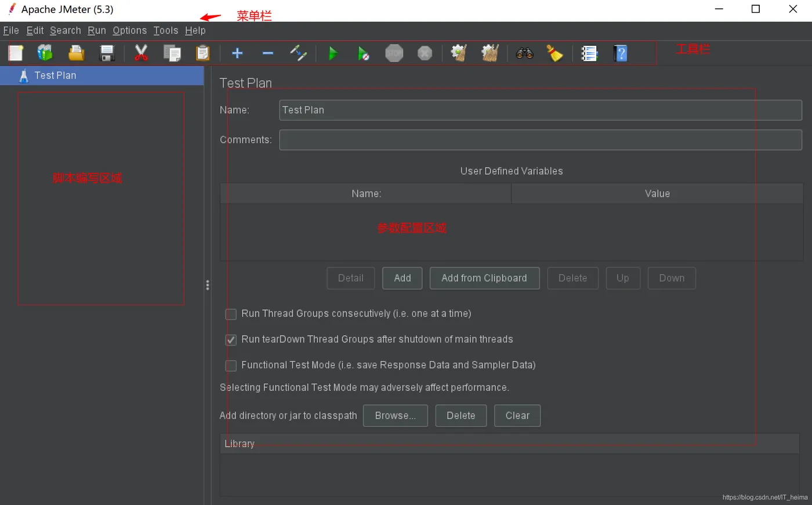Minimize the JMeter window
Screen dimensions: 812x505
click(719, 9)
